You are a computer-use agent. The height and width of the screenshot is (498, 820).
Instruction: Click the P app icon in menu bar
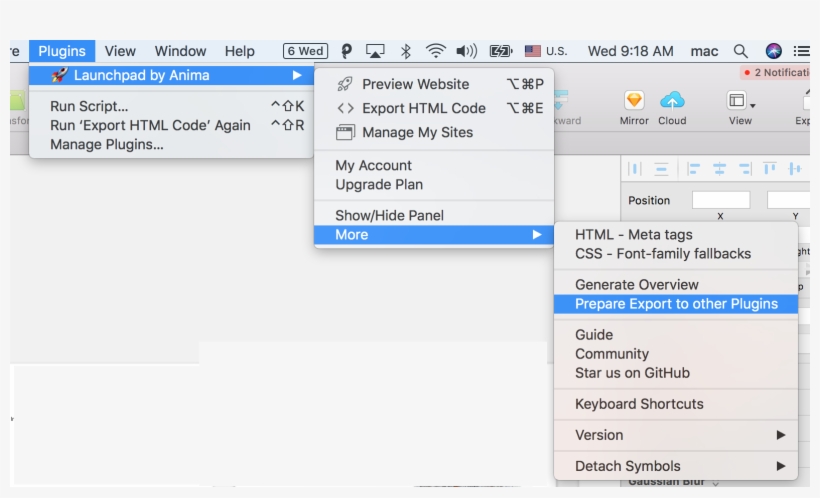[346, 51]
